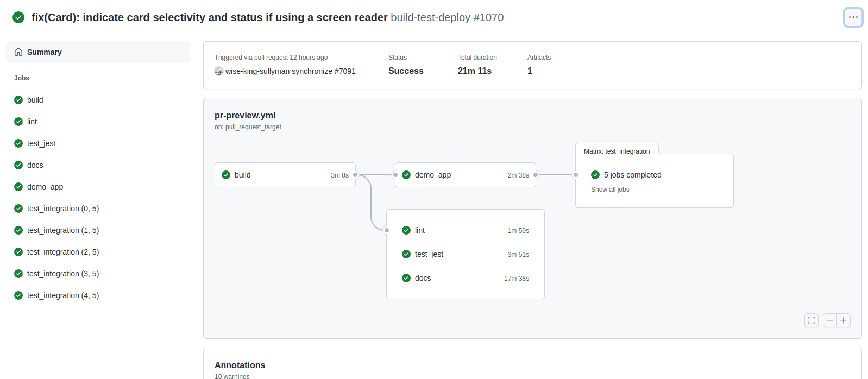Viewport: 868px width, 379px height.
Task: Expand Show all jobs in the matrix card
Action: [x=610, y=189]
